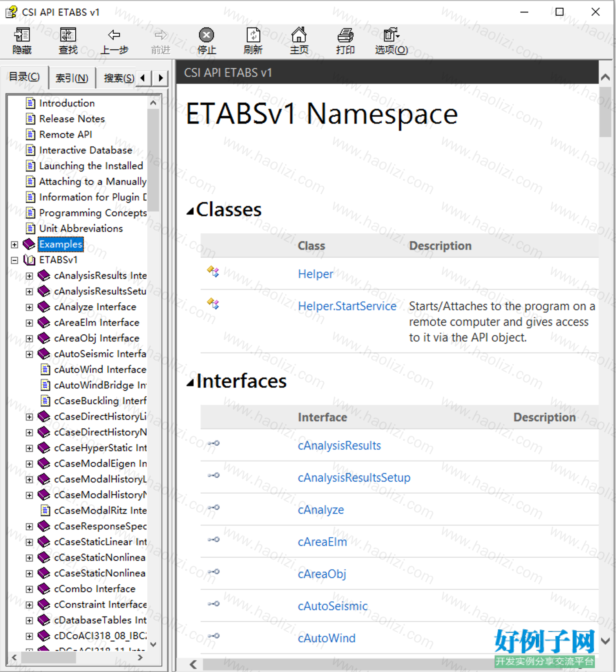Click the cAutoWind Interface page icon

pos(45,369)
